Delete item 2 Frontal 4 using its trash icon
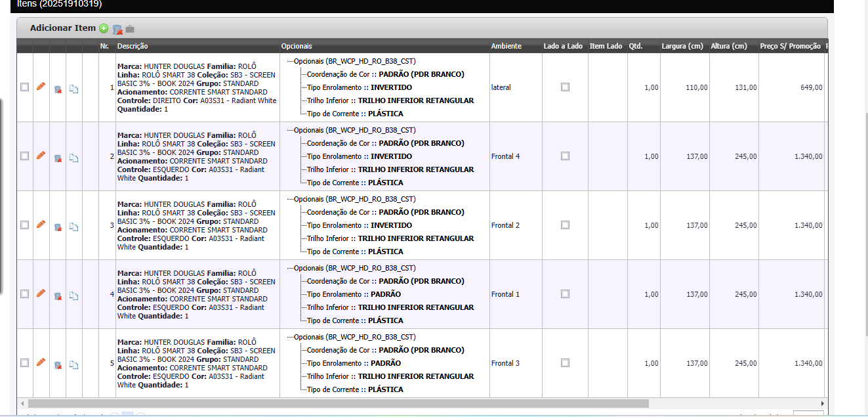The height and width of the screenshot is (417, 868). click(x=58, y=158)
